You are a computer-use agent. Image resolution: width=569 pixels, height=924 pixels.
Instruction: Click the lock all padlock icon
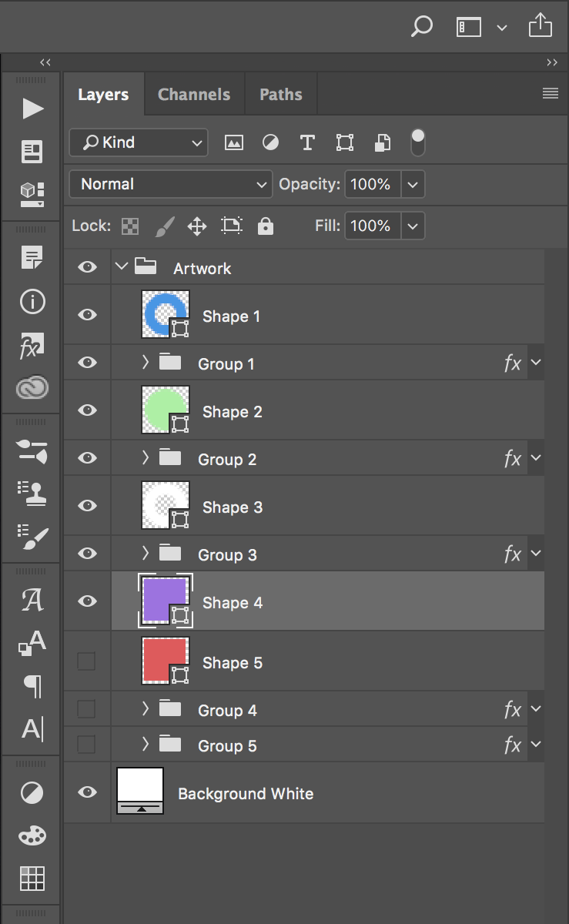(x=266, y=226)
